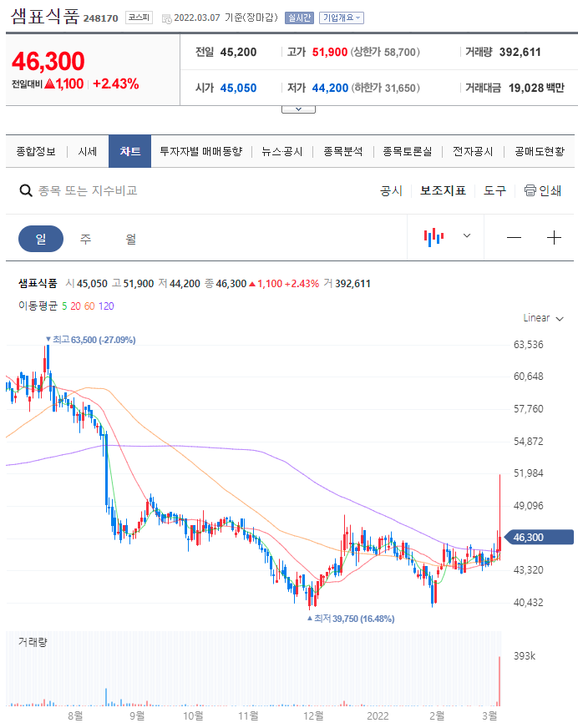Switch chart to 월 (monthly) period
This screenshot has height=728, width=578.
[130, 239]
